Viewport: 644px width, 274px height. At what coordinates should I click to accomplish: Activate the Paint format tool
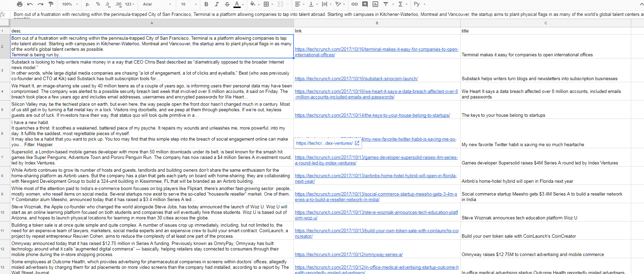pos(51,4)
